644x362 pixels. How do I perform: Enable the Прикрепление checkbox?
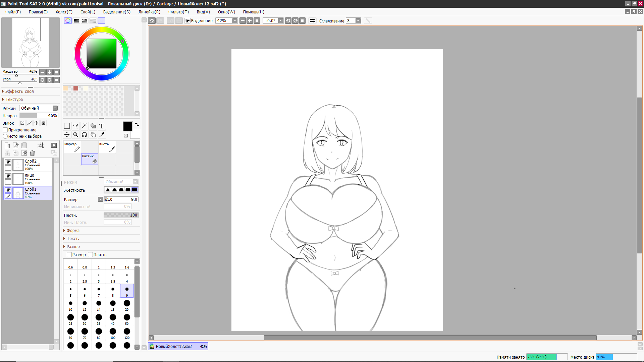tap(5, 130)
